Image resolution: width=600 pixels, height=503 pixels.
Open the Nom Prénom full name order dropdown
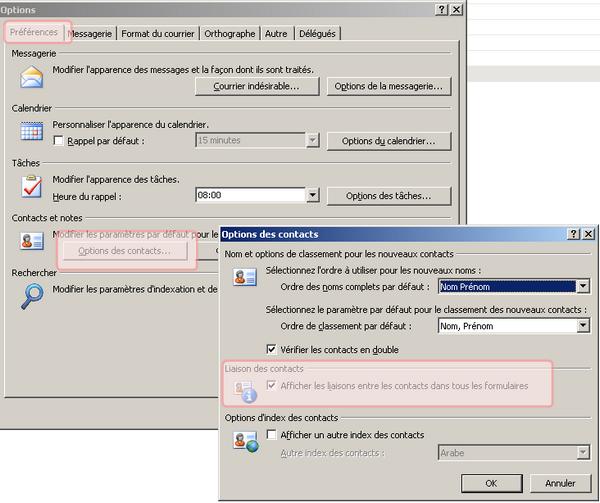[x=582, y=287]
